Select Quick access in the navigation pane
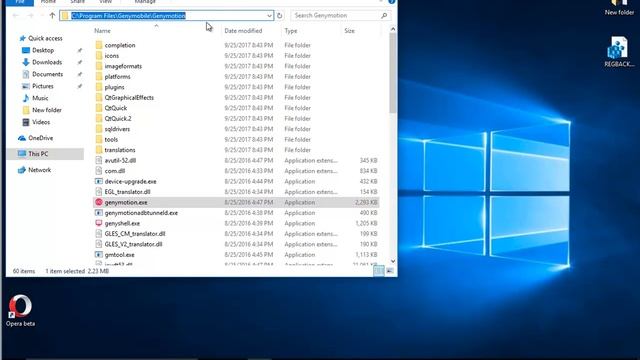 point(45,38)
